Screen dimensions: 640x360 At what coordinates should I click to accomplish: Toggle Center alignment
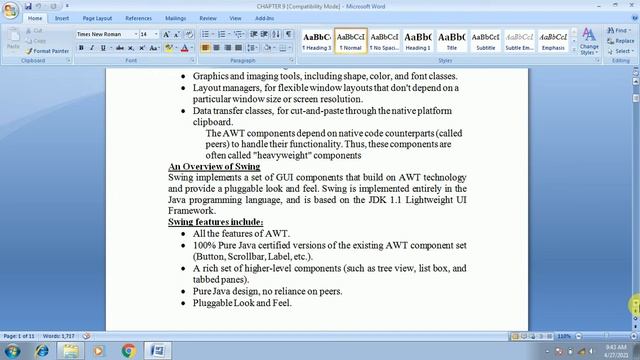pos(216,48)
